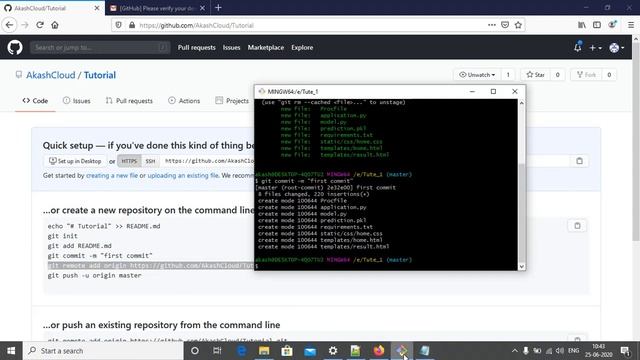This screenshot has height=360, width=640.
Task: Click Git Bash icon on taskbar
Action: click(402, 351)
